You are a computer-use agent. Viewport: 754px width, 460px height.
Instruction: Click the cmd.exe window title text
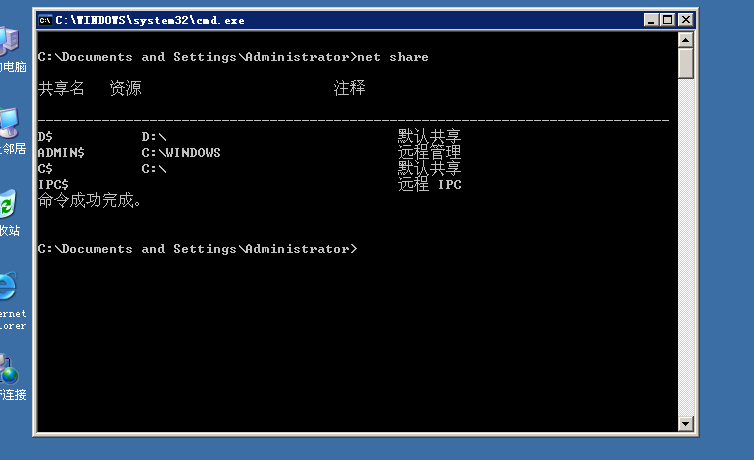click(150, 20)
